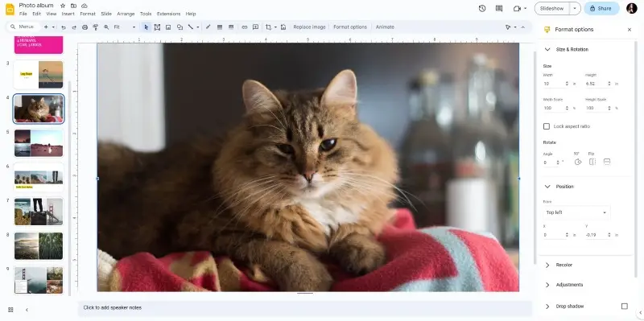Close the Format options panel
The height and width of the screenshot is (321, 644).
[x=630, y=30]
